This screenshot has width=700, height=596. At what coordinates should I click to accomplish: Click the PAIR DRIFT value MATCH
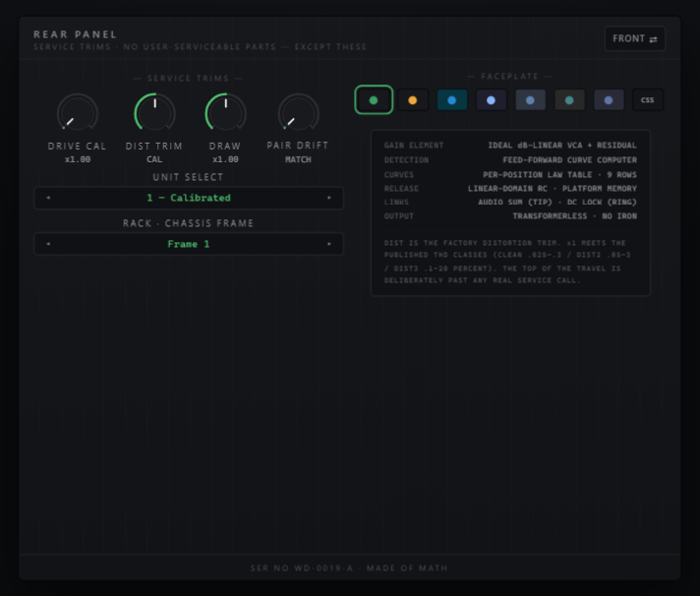(298, 159)
